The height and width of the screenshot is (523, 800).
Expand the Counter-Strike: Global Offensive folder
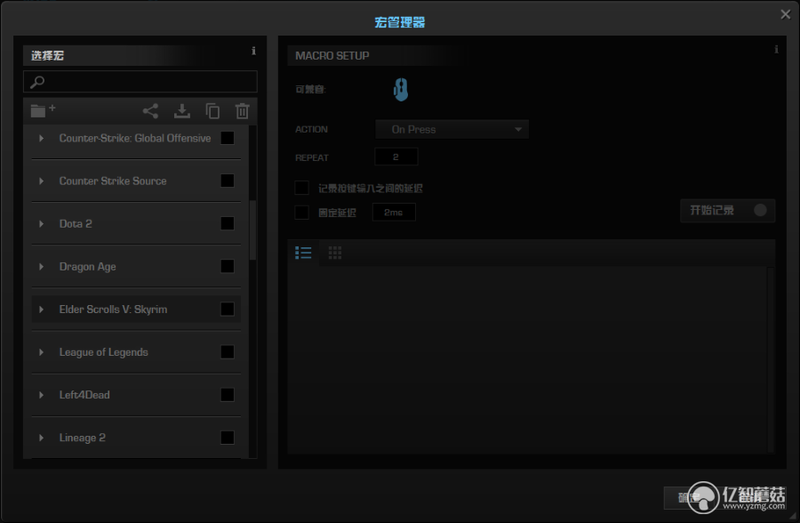[x=41, y=138]
